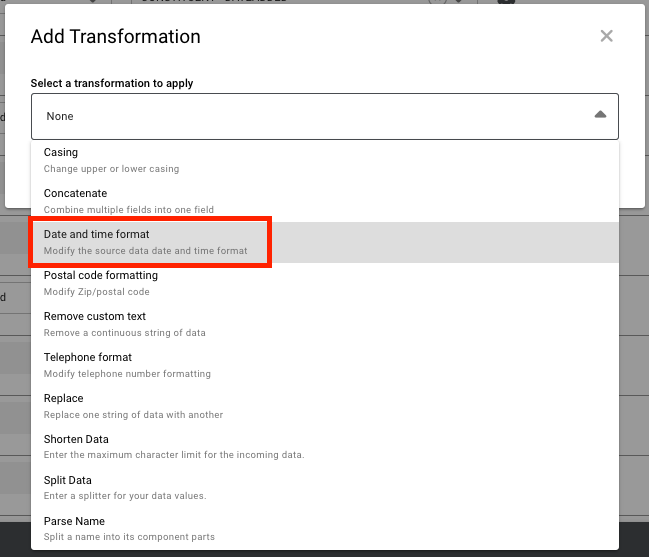
Task: Click the 'Select a transformation to apply' label
Action: 112,83
